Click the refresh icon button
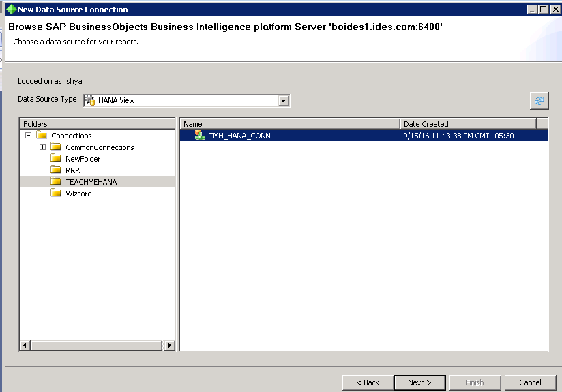 (539, 101)
